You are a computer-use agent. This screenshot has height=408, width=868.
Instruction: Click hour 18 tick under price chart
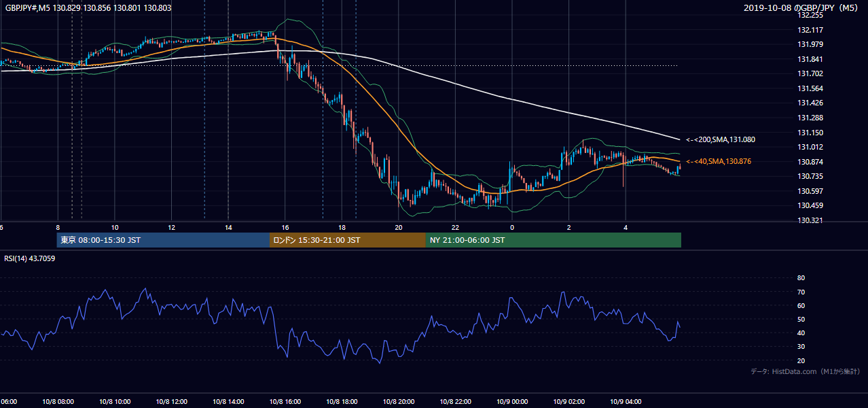pyautogui.click(x=342, y=227)
